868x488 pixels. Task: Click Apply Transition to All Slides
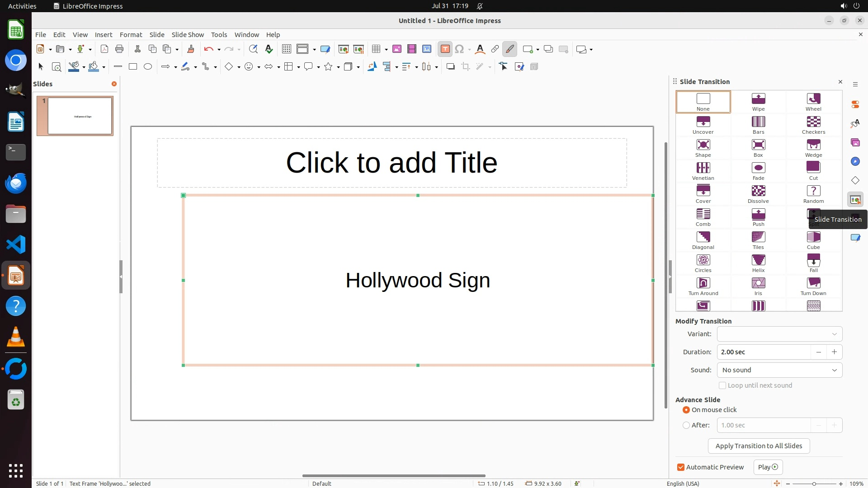[x=759, y=446]
